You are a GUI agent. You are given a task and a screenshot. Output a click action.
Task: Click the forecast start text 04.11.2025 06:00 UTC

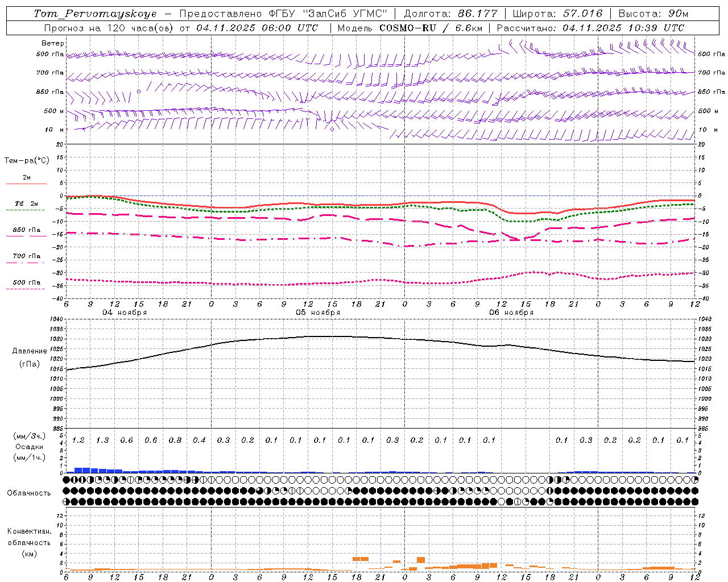[x=257, y=28]
